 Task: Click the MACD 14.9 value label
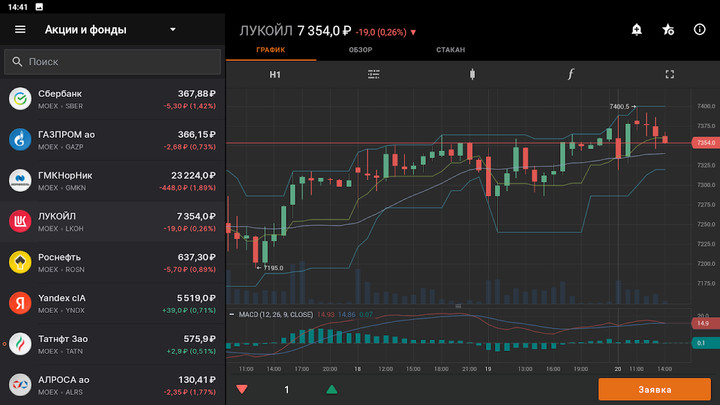(x=705, y=323)
